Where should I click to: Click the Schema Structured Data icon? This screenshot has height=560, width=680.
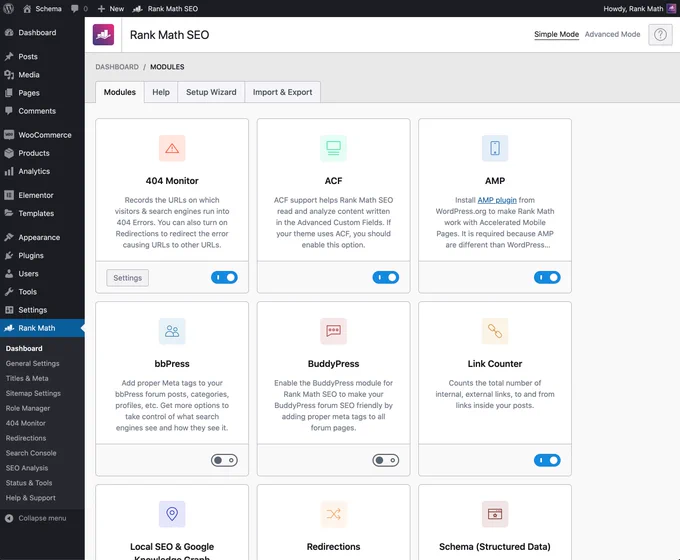coord(495,514)
